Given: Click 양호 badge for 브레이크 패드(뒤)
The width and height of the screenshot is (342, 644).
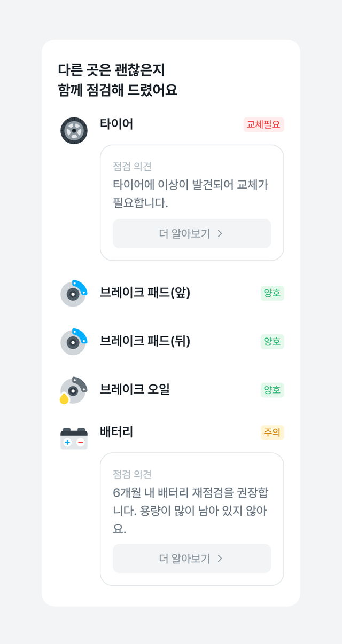Looking at the screenshot, I should tap(272, 341).
